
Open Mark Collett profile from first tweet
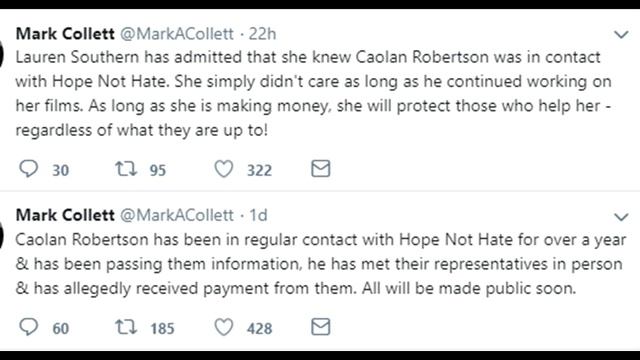(x=65, y=33)
